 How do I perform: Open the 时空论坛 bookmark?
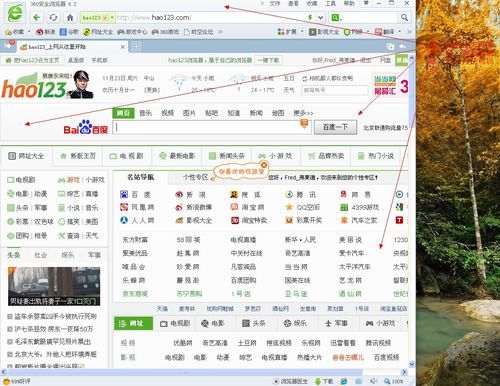pos(198,32)
